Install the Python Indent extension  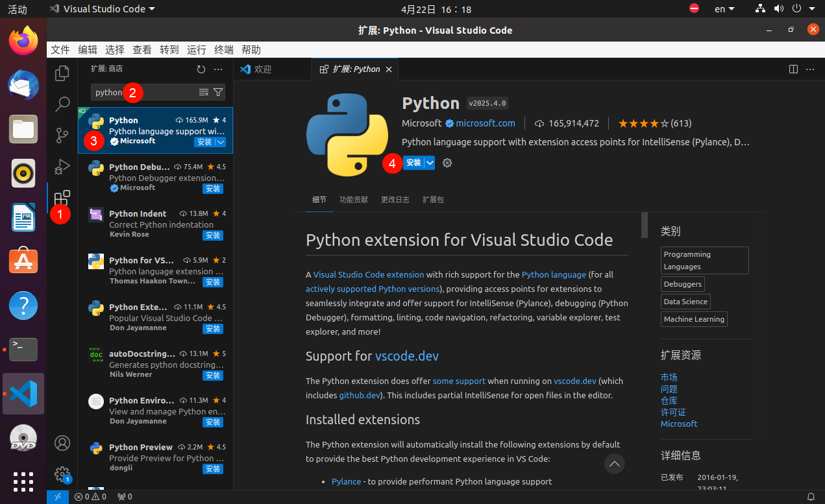(x=213, y=235)
